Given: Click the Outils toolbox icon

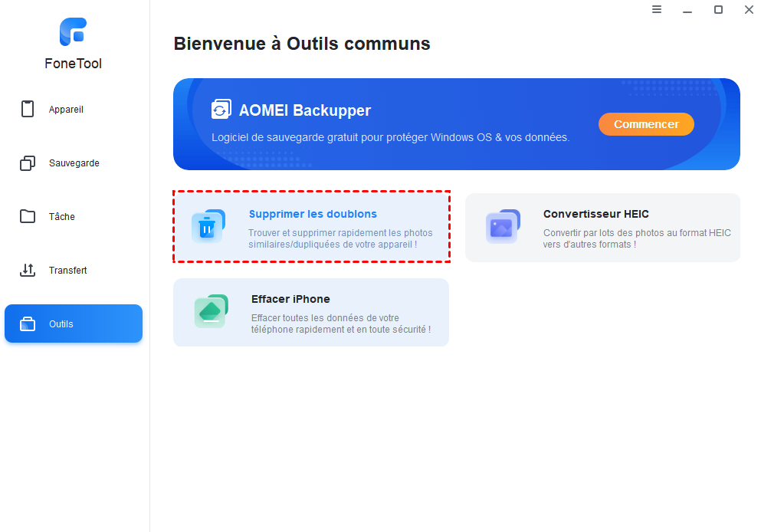Looking at the screenshot, I should pos(28,323).
